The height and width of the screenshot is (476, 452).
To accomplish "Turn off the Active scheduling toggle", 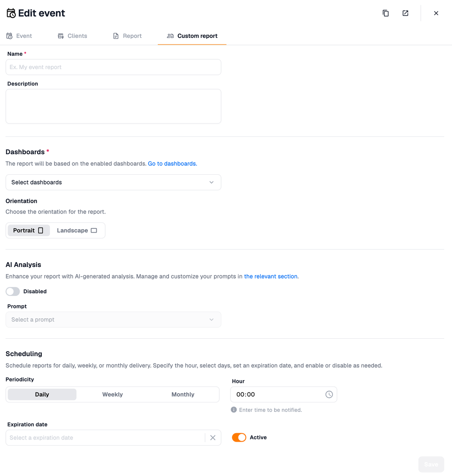I will 239,438.
